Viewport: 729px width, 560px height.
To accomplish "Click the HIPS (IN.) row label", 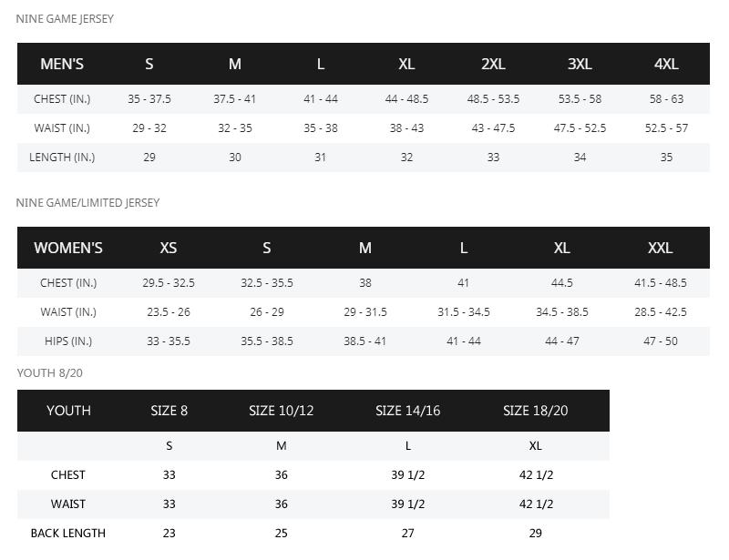I will coord(68,341).
